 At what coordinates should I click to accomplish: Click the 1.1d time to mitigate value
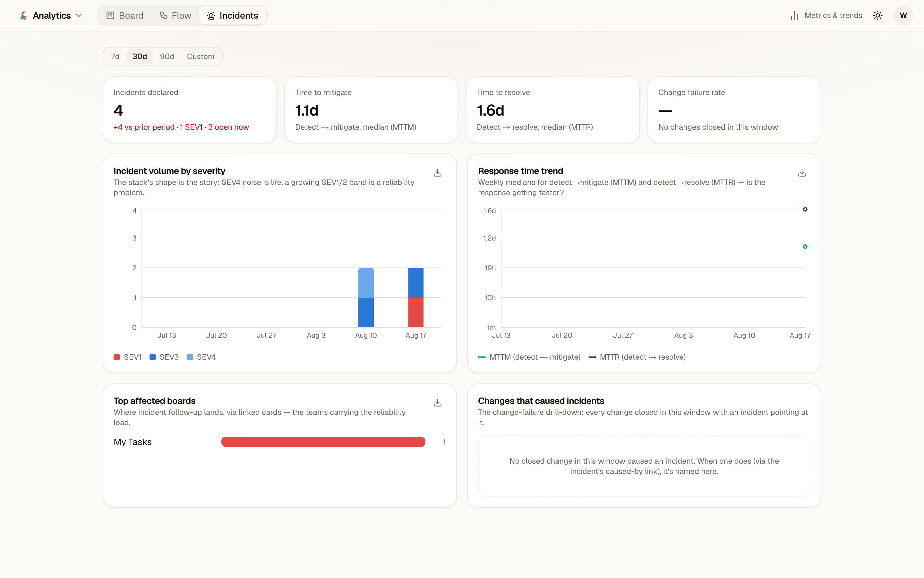click(x=307, y=110)
